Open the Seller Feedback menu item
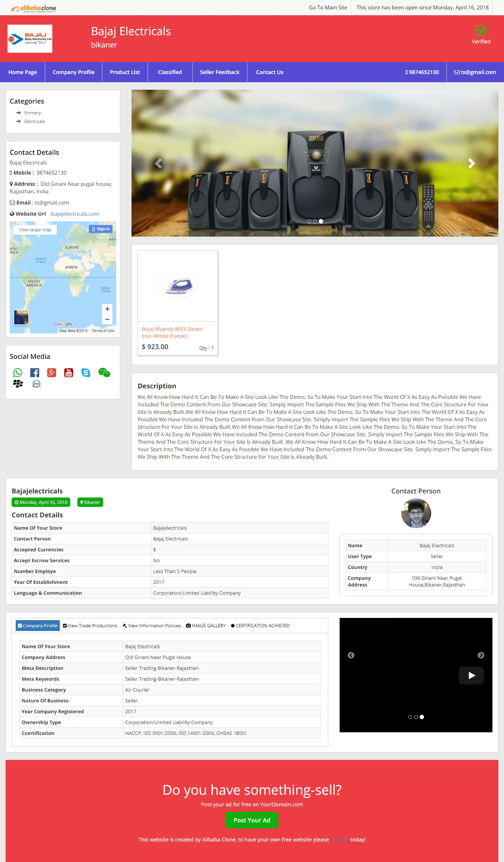This screenshot has width=504, height=862. [x=220, y=72]
